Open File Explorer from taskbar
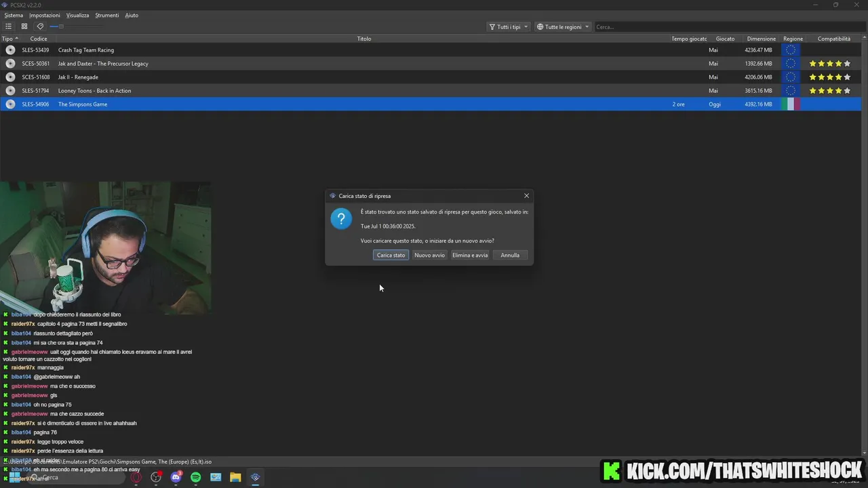This screenshot has height=488, width=868. click(x=235, y=477)
